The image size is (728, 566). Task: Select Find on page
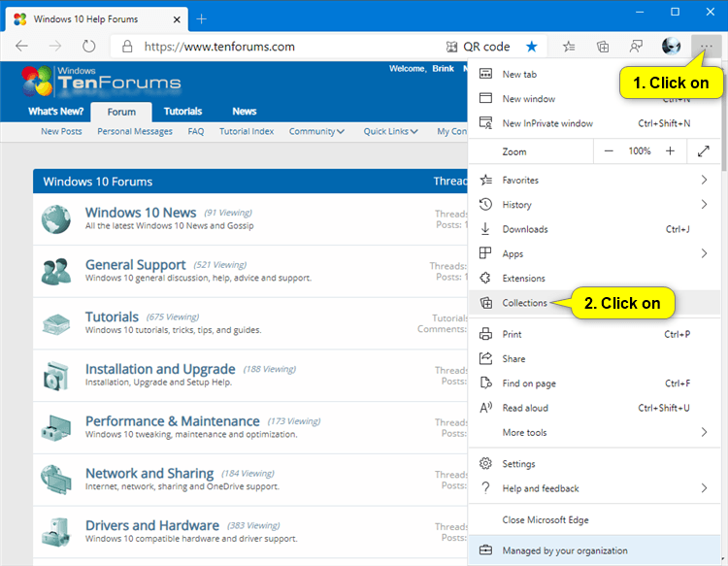click(594, 383)
